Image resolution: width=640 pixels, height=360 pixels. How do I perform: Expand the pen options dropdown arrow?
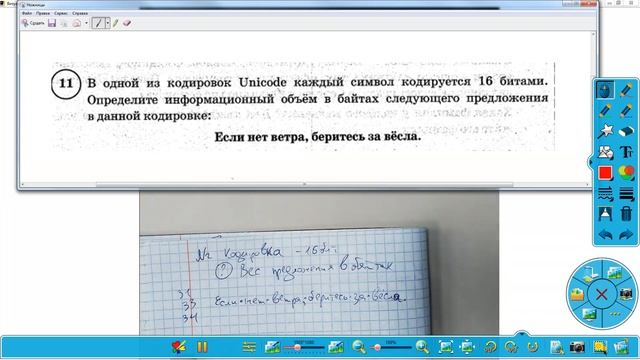(108, 23)
